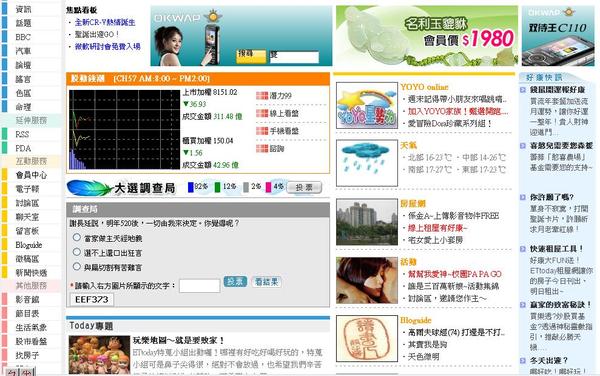Click the gray 2% poll color swatch
The width and height of the screenshot is (600, 376).
coord(246,187)
